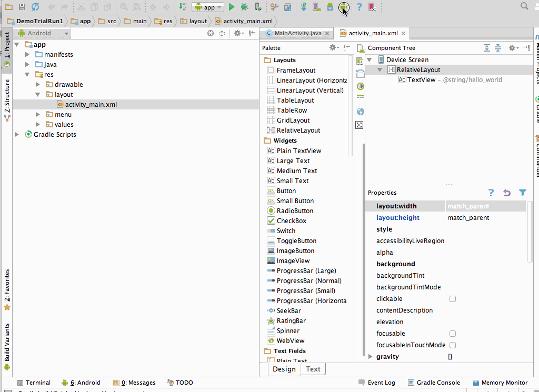The height and width of the screenshot is (392, 539).
Task: Select activity_main.xml in project tree
Action: 91,104
